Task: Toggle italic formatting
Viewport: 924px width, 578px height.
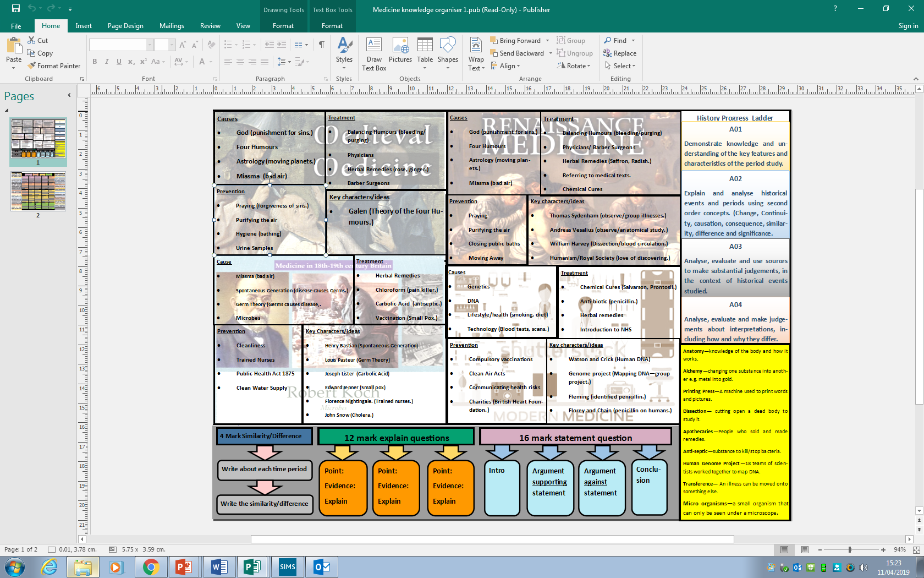Action: click(x=107, y=62)
